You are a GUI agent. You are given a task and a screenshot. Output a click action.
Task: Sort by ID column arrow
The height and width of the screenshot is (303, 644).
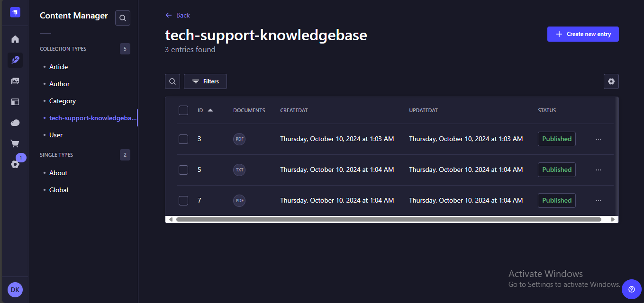(x=210, y=110)
